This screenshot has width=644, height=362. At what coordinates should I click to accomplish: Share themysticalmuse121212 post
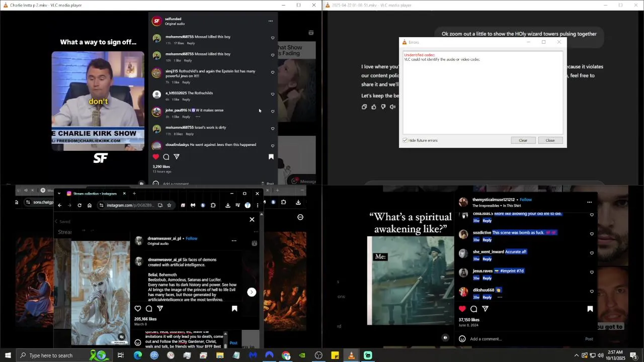(486, 309)
